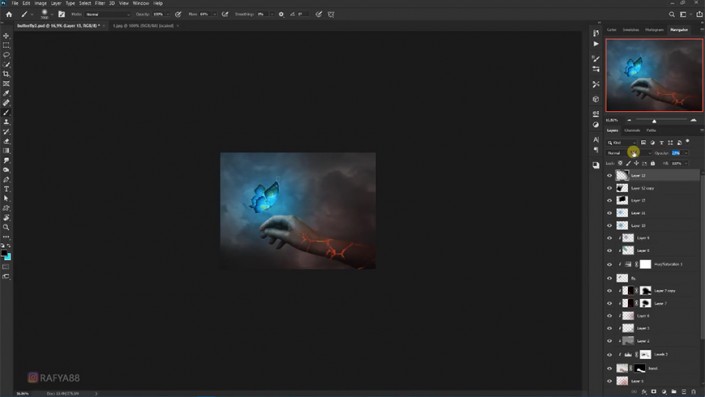Select the Pen tool

[6, 179]
